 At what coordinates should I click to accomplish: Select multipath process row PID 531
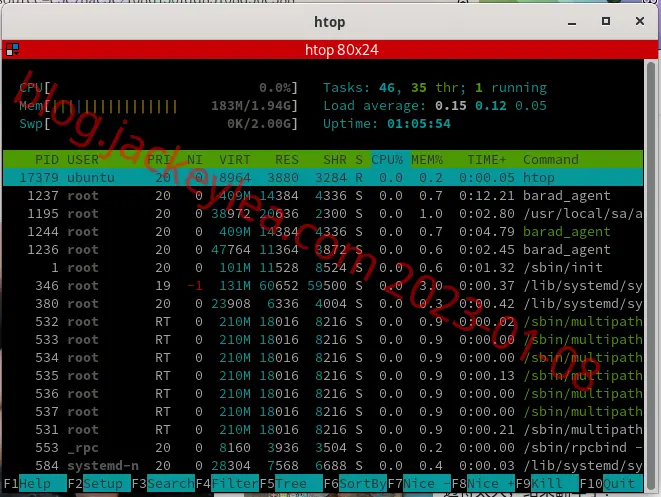[323, 430]
